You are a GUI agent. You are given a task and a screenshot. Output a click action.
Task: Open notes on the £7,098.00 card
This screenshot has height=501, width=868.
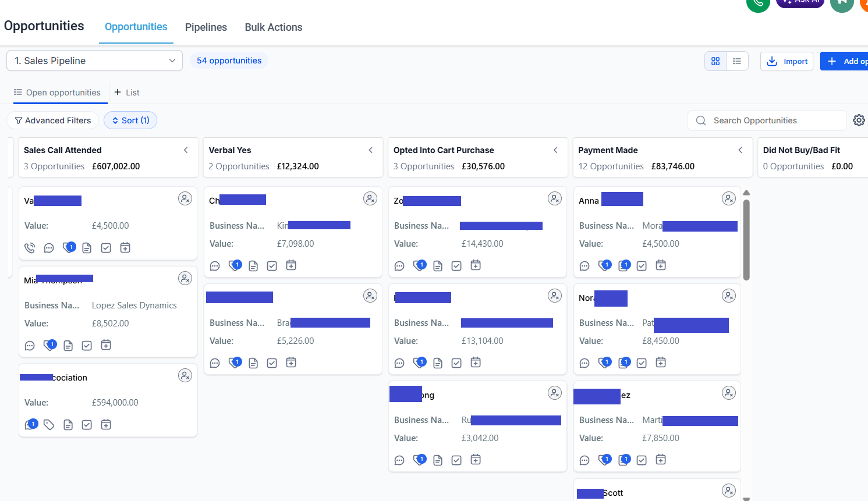click(x=253, y=266)
